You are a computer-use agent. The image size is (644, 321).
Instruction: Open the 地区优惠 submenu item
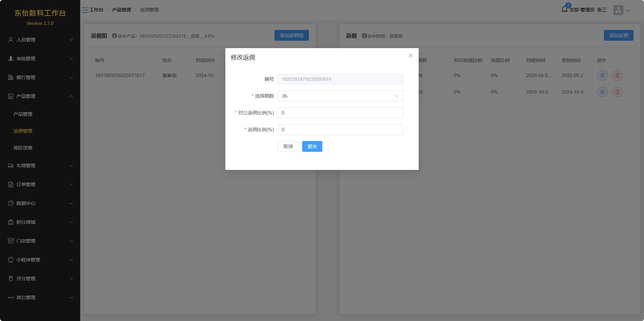click(x=23, y=148)
